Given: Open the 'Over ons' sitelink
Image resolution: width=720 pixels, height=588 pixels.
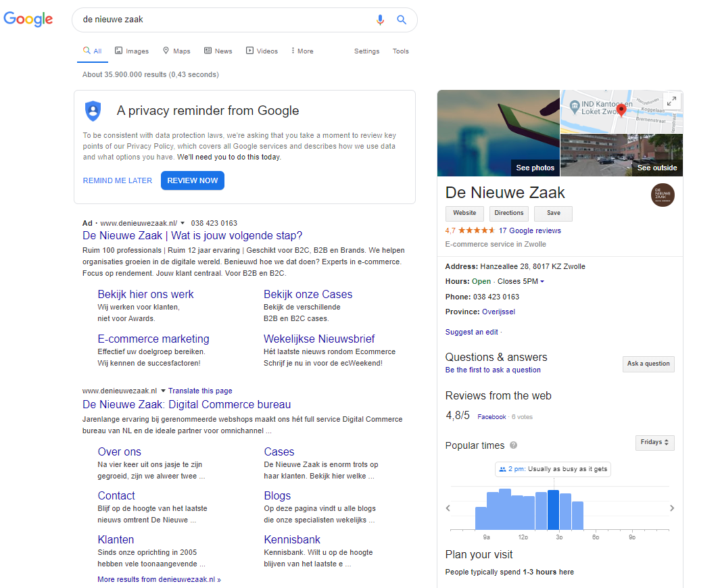Looking at the screenshot, I should click(x=120, y=451).
